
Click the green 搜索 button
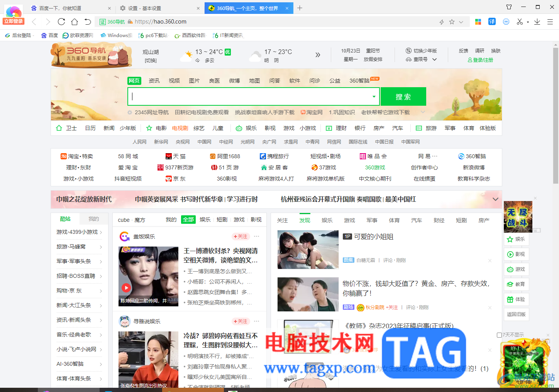tap(403, 96)
